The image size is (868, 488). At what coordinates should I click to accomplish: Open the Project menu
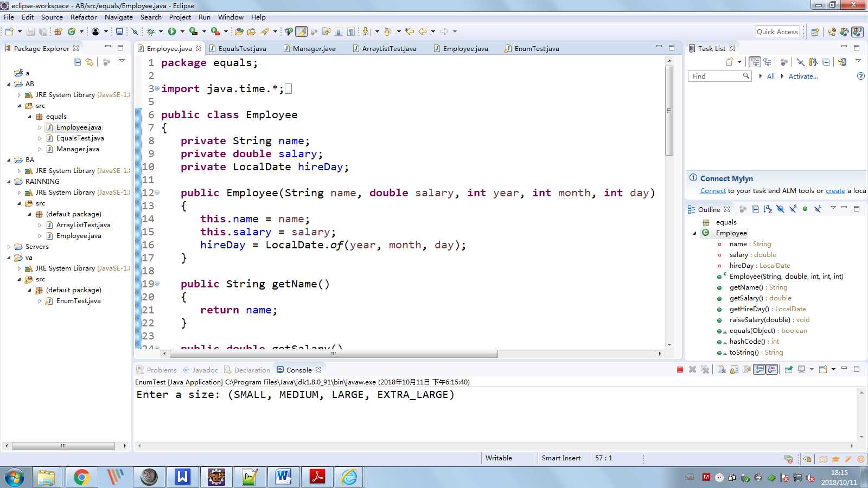click(180, 17)
